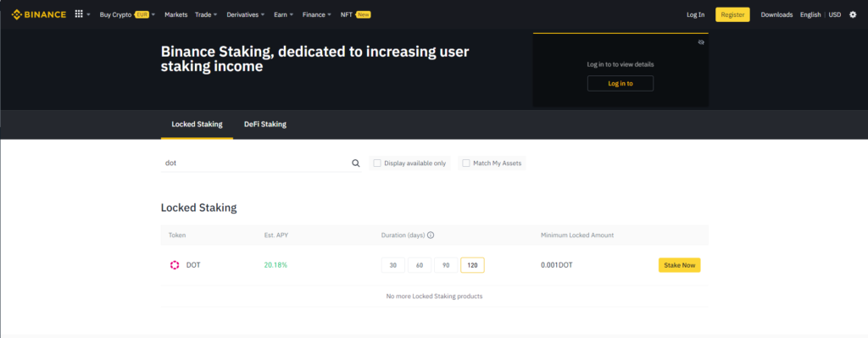
Task: Switch to DeFi Staking tab
Action: [x=265, y=125]
